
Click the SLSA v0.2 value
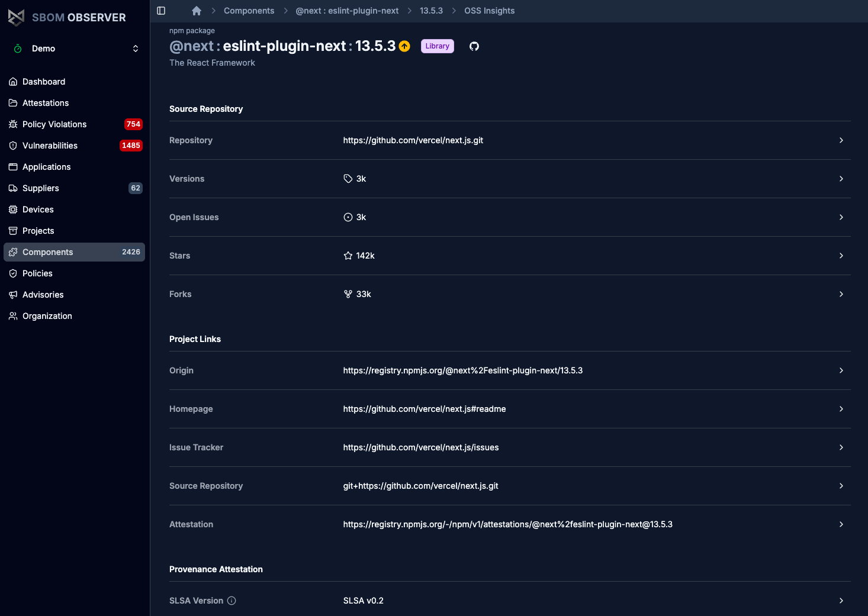[x=364, y=601]
